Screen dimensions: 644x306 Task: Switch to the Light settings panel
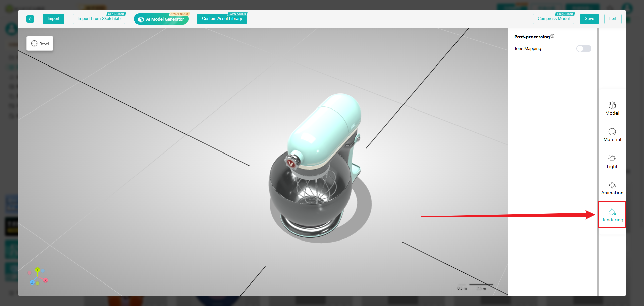612,162
